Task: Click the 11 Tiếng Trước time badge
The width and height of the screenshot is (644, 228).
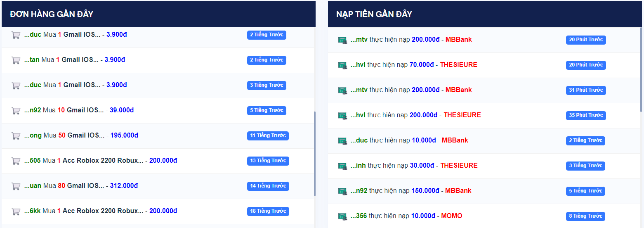Action: coord(268,135)
